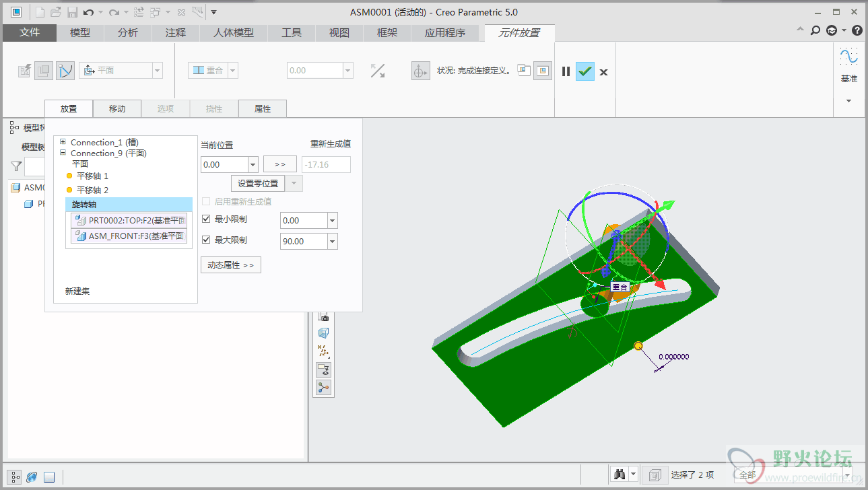The width and height of the screenshot is (868, 490).
Task: Open the 平面 connection type dropdown
Action: click(158, 70)
